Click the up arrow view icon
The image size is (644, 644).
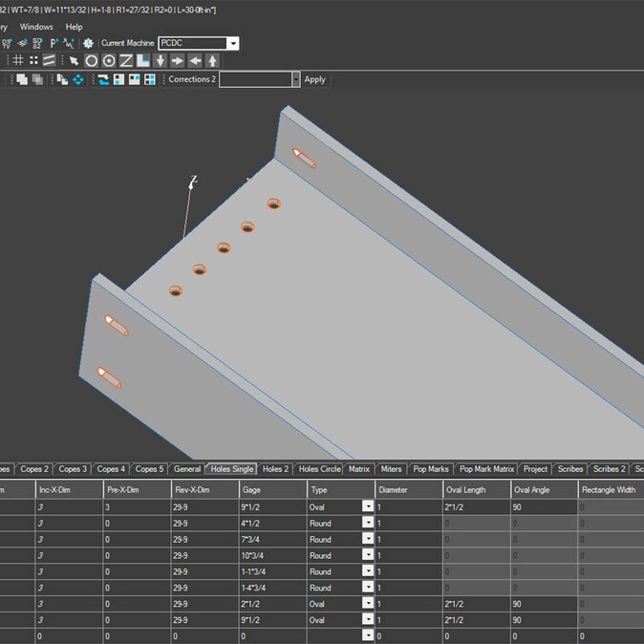[x=212, y=61]
